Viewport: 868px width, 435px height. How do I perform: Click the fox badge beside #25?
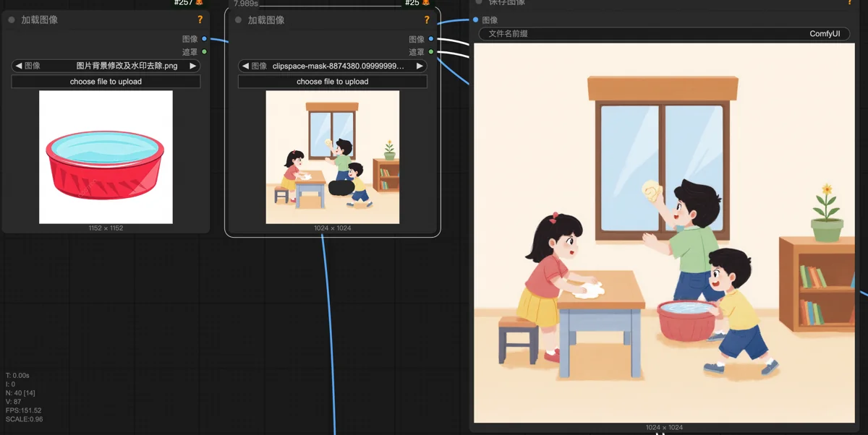click(426, 3)
